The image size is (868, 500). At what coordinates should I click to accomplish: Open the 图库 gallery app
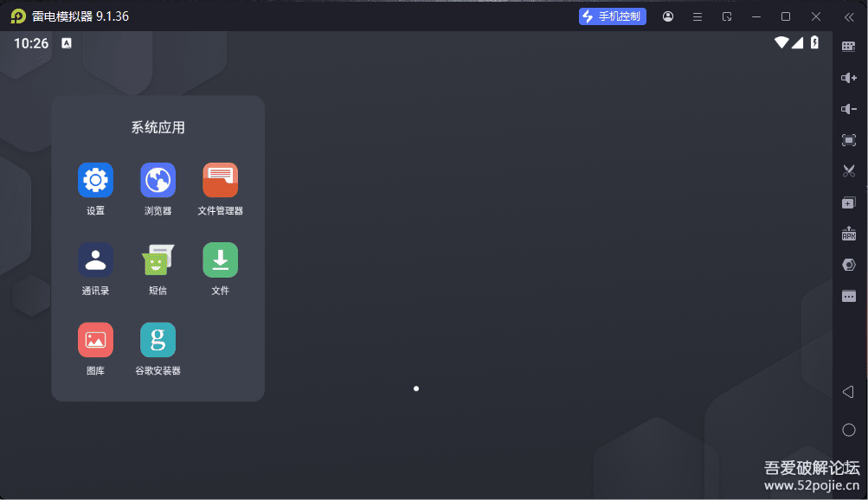click(95, 340)
